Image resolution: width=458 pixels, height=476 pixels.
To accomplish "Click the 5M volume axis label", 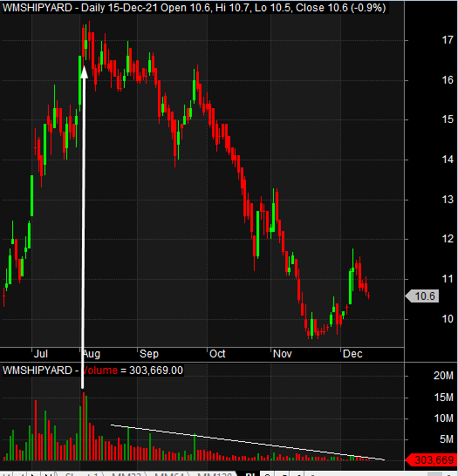I will coord(446,439).
